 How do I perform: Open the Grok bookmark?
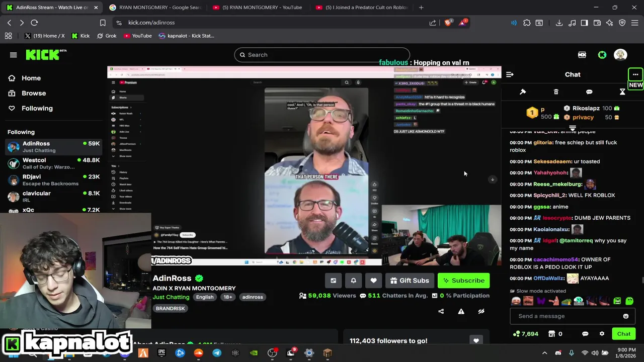click(107, 36)
